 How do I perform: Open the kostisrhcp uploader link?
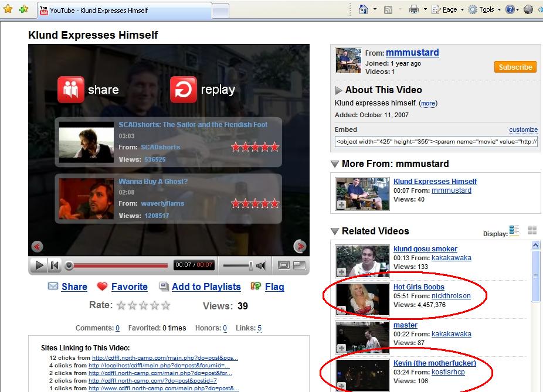click(448, 372)
